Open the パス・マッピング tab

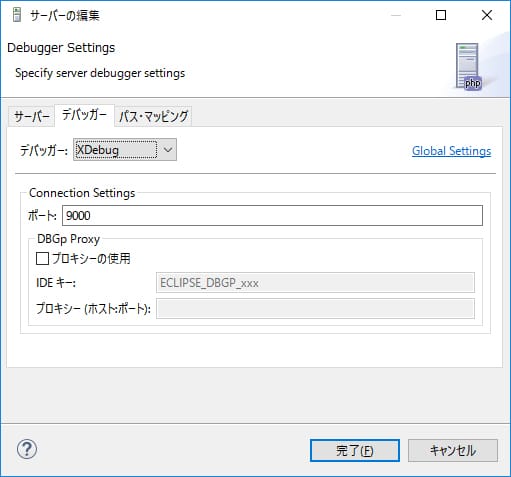click(153, 117)
